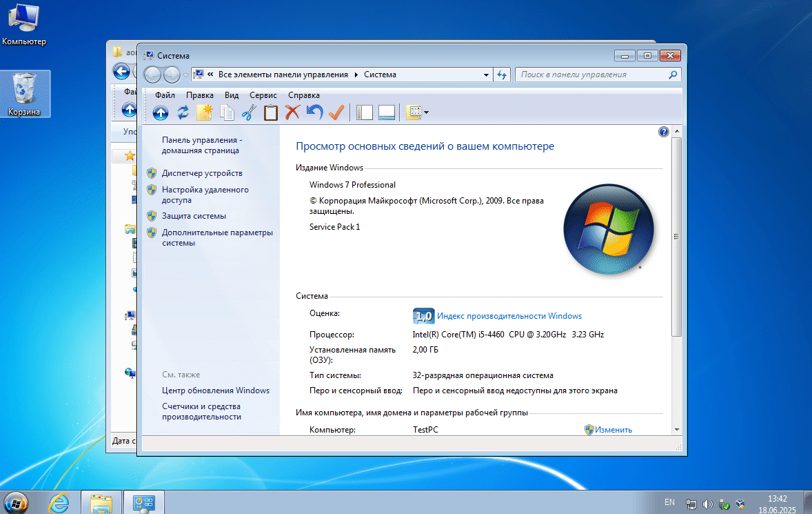Expand the address bar history dropdown arrow
Image resolution: width=812 pixels, height=514 pixels.
click(486, 75)
